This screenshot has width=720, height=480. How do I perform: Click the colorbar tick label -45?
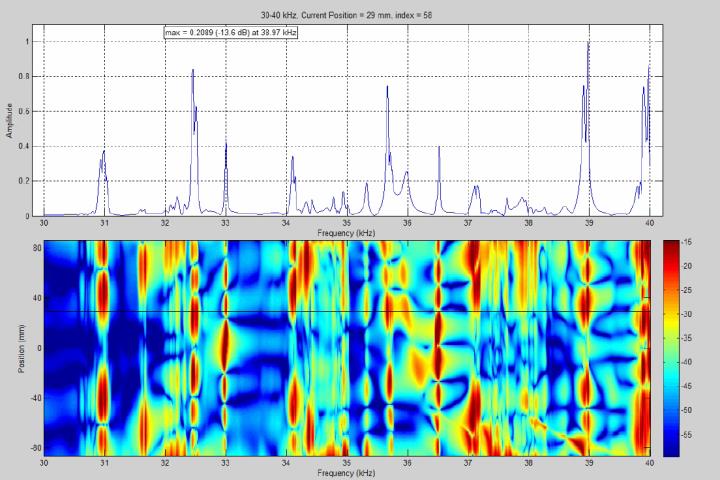[x=686, y=386]
